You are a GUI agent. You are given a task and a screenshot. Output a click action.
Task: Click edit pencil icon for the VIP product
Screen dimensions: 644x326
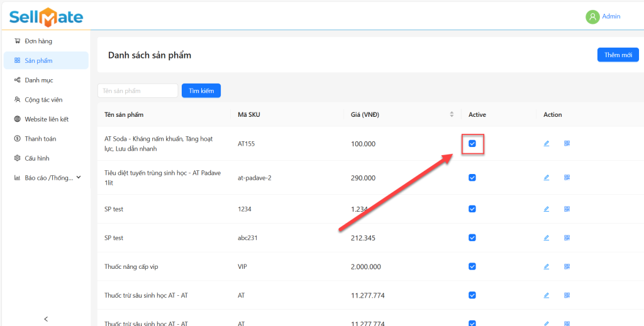547,266
